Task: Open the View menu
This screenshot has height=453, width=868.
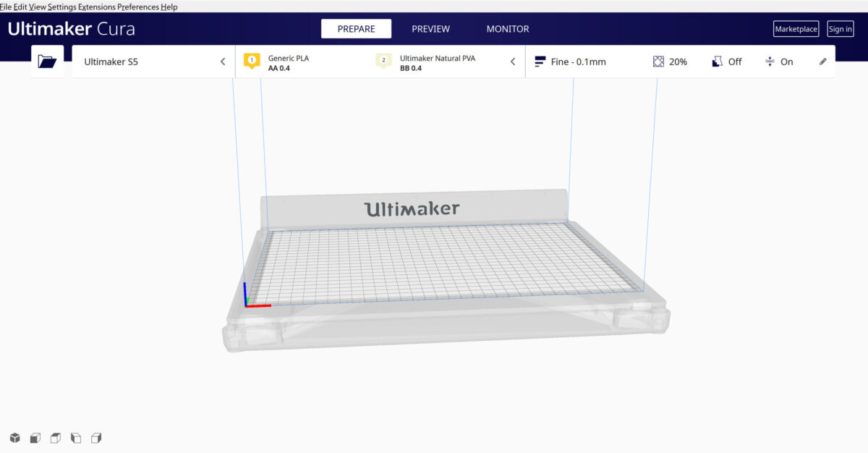Action: click(x=37, y=7)
